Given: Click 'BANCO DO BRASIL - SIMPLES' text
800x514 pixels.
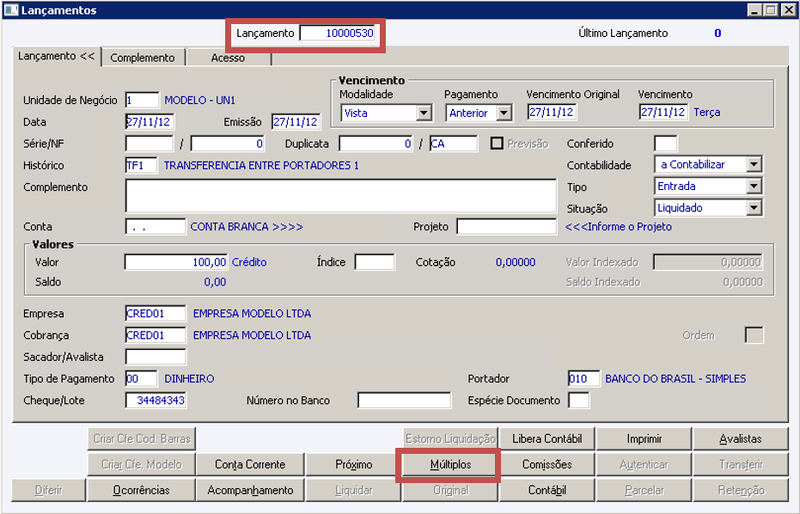Looking at the screenshot, I should tap(676, 379).
